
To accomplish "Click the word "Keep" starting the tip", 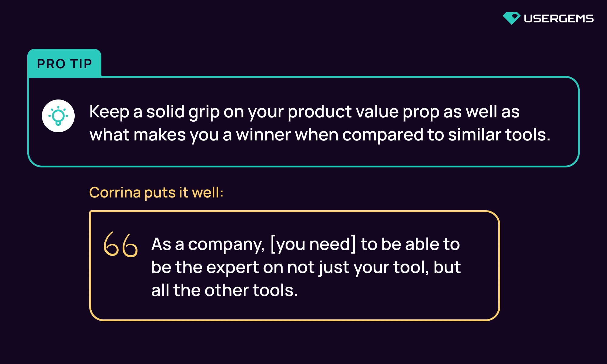I will (109, 112).
